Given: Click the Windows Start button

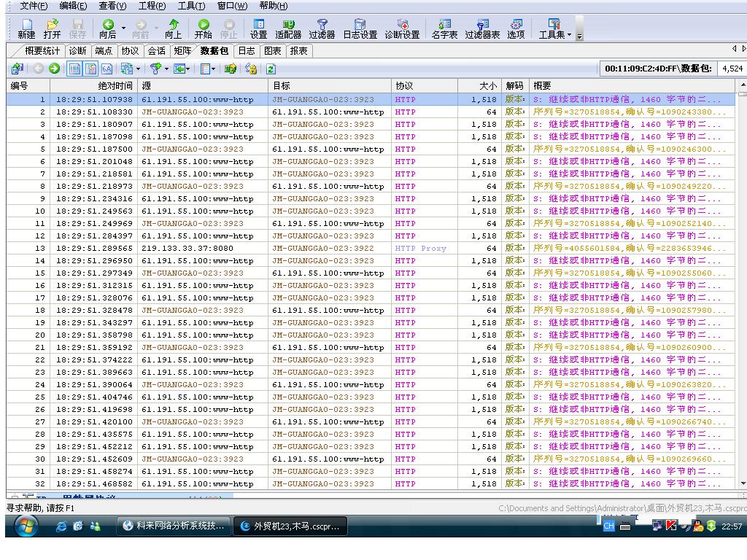Looking at the screenshot, I should click(x=25, y=526).
